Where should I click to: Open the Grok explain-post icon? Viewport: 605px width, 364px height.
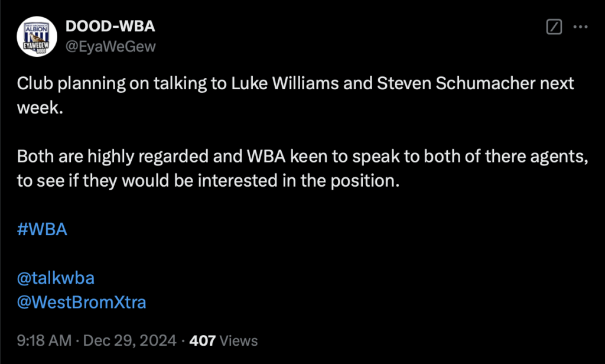(x=554, y=27)
